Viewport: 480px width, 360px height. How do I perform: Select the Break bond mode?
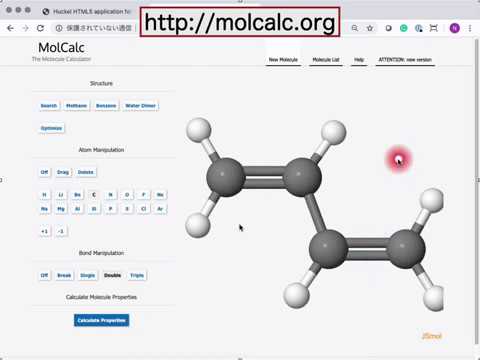click(x=64, y=275)
